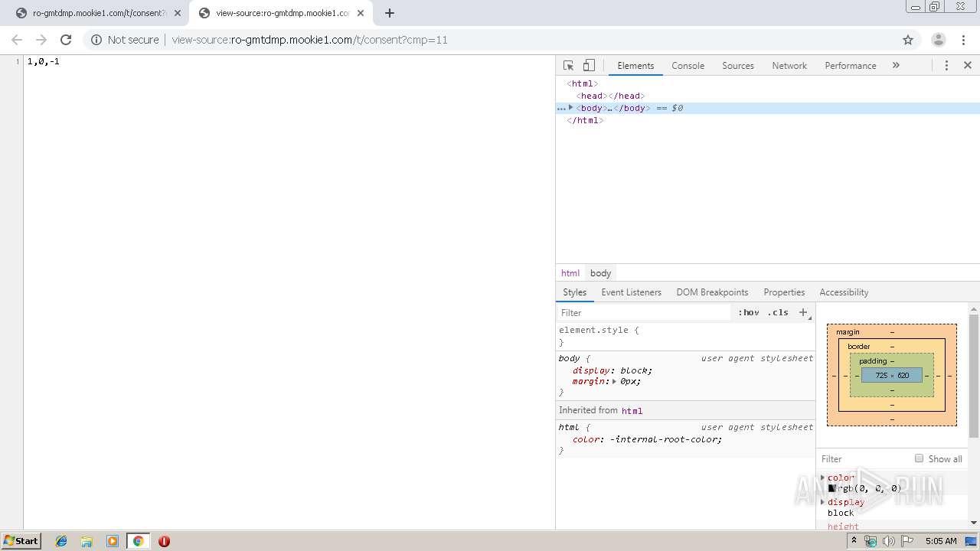Screen dimensions: 980x551
Task: Toggle the :hov element state panel
Action: click(x=748, y=312)
